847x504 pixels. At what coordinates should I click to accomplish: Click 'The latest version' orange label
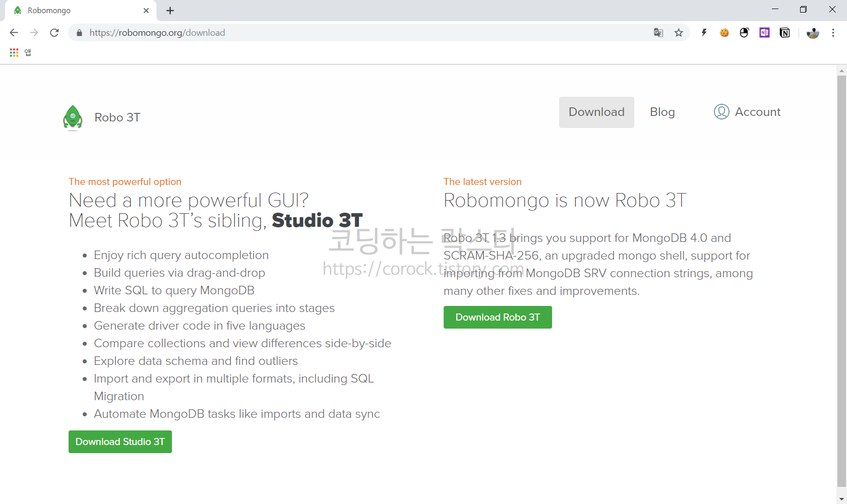(x=482, y=182)
